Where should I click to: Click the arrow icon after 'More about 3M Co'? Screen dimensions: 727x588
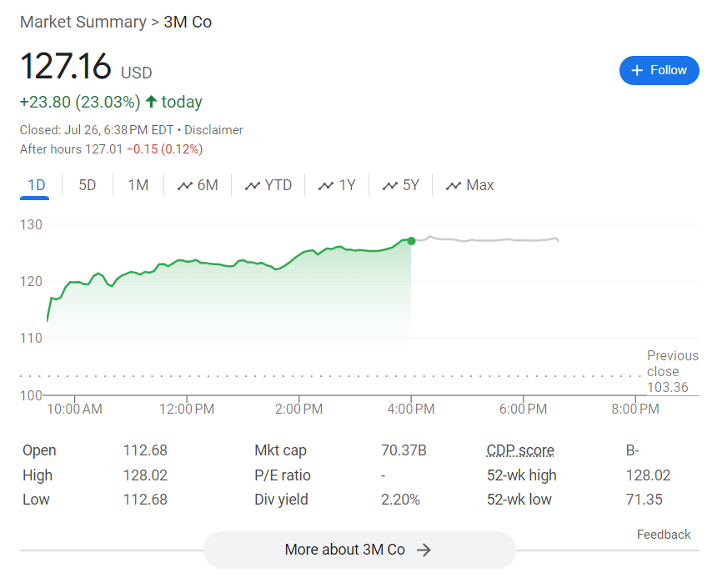click(x=424, y=550)
